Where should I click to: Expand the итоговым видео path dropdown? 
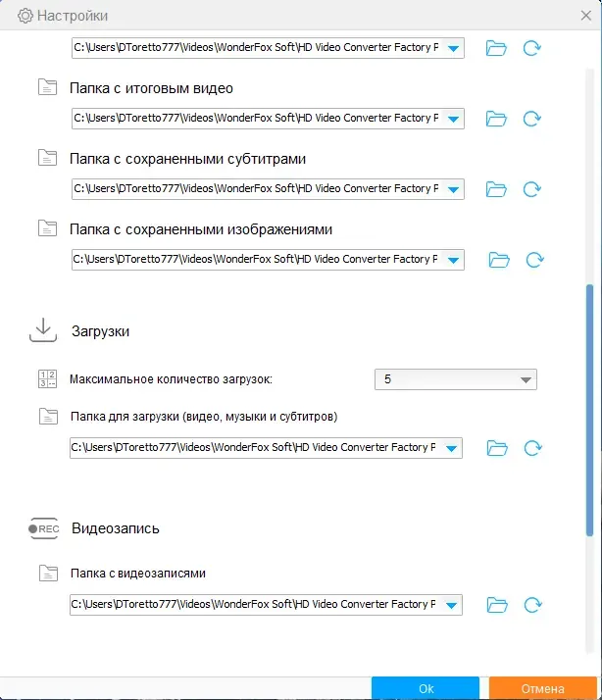pyautogui.click(x=453, y=119)
